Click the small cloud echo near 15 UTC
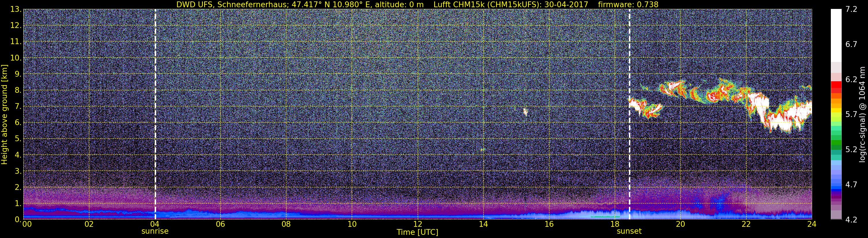 point(525,112)
